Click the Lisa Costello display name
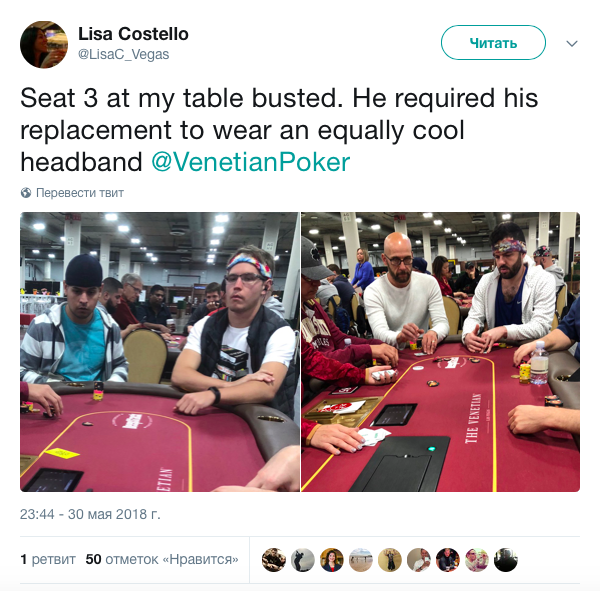600x591 pixels. [x=133, y=34]
